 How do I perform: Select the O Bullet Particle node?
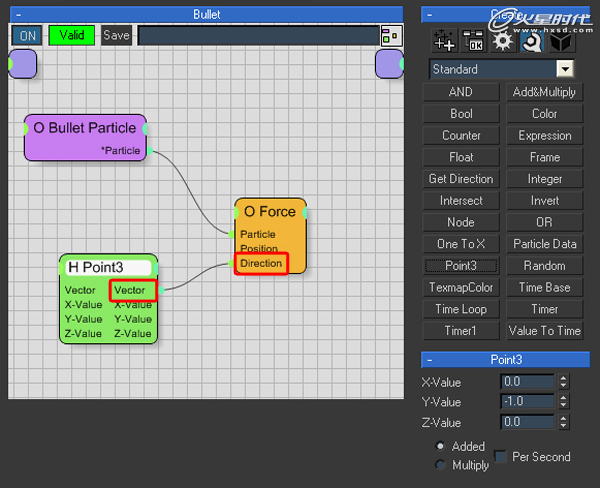[85, 137]
